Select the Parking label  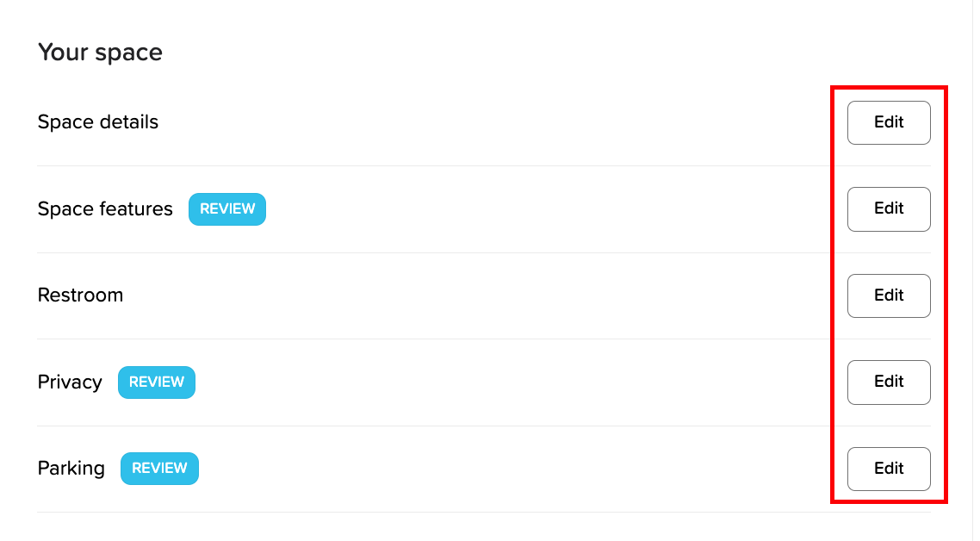click(x=71, y=469)
